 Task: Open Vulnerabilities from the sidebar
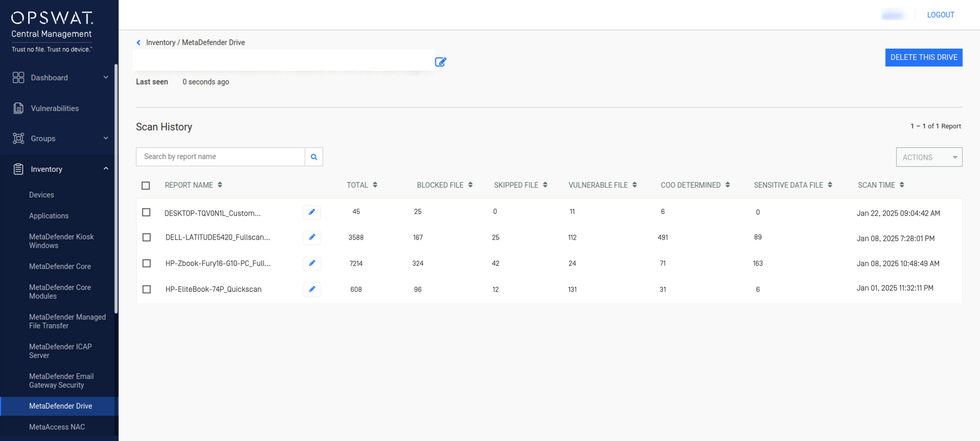coord(55,108)
